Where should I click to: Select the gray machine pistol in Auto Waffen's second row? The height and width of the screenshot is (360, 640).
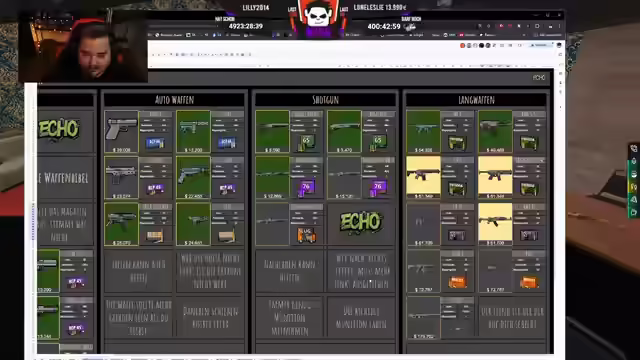(x=121, y=178)
